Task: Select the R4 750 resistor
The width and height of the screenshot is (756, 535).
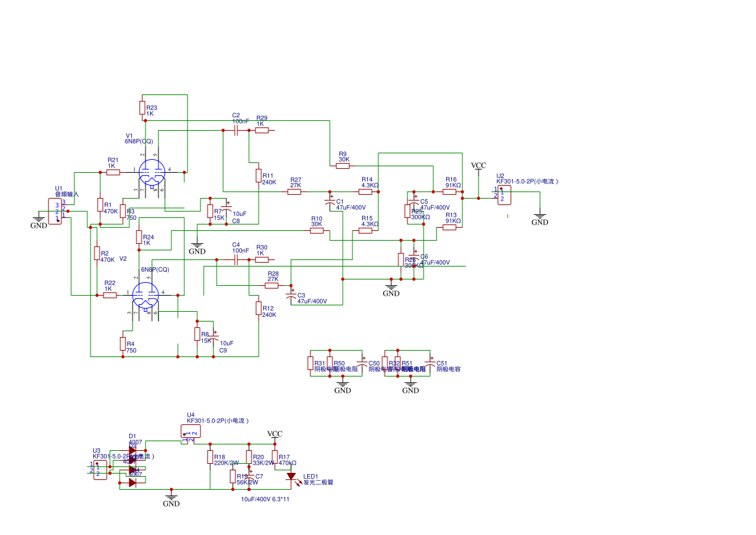Action: 123,344
